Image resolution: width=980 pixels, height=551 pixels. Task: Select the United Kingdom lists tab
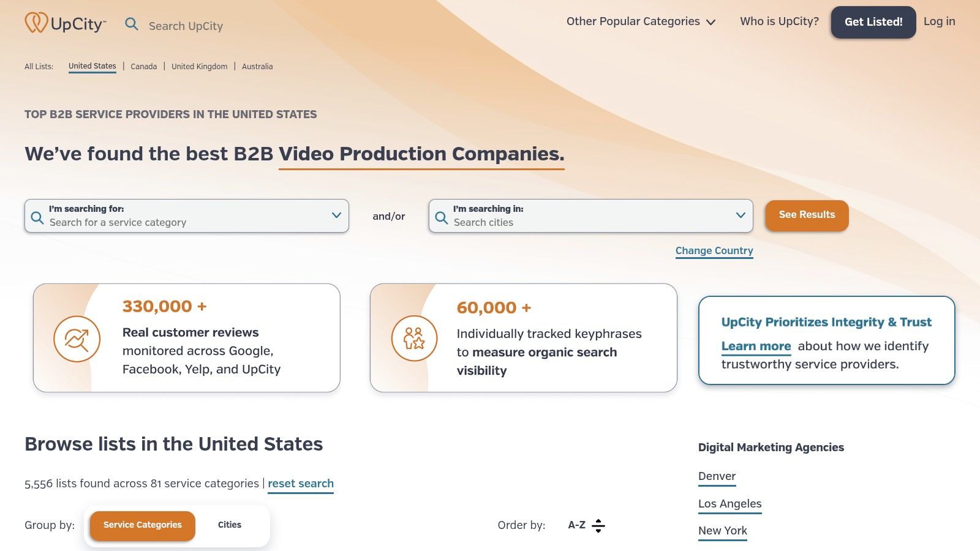[199, 67]
